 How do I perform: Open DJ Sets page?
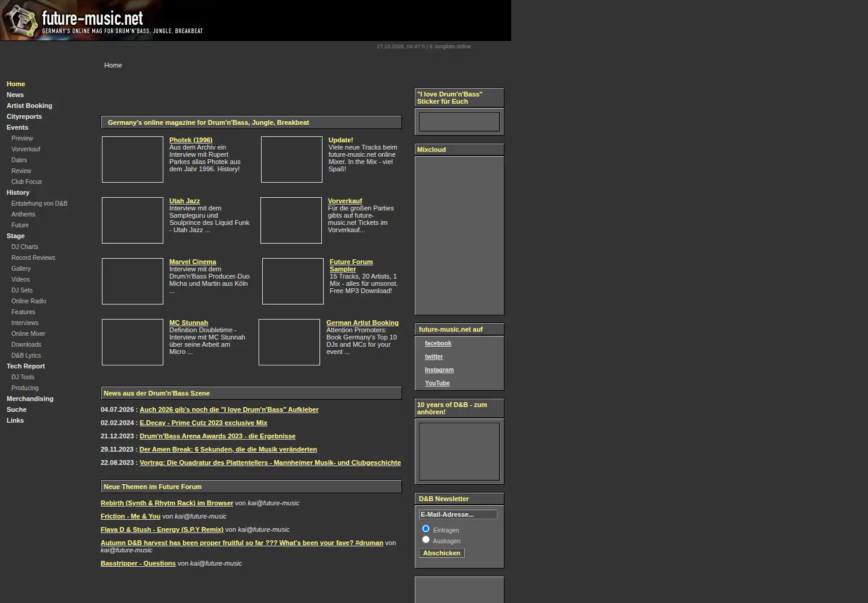click(22, 290)
